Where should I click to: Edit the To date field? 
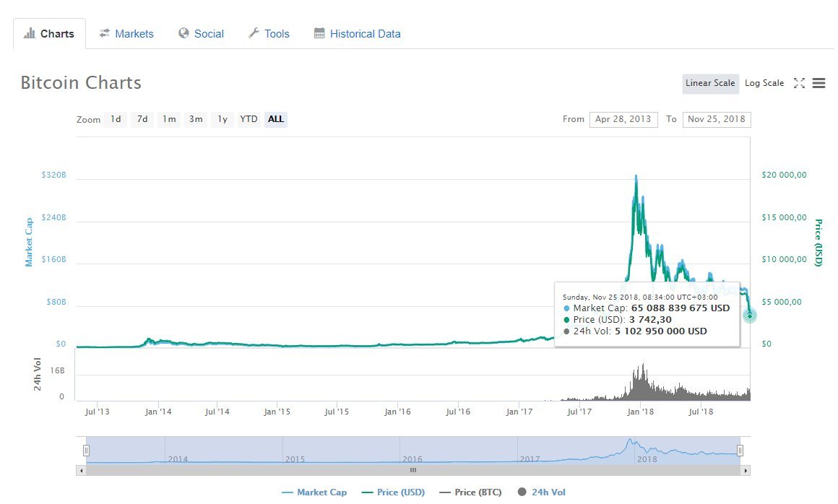pos(716,119)
